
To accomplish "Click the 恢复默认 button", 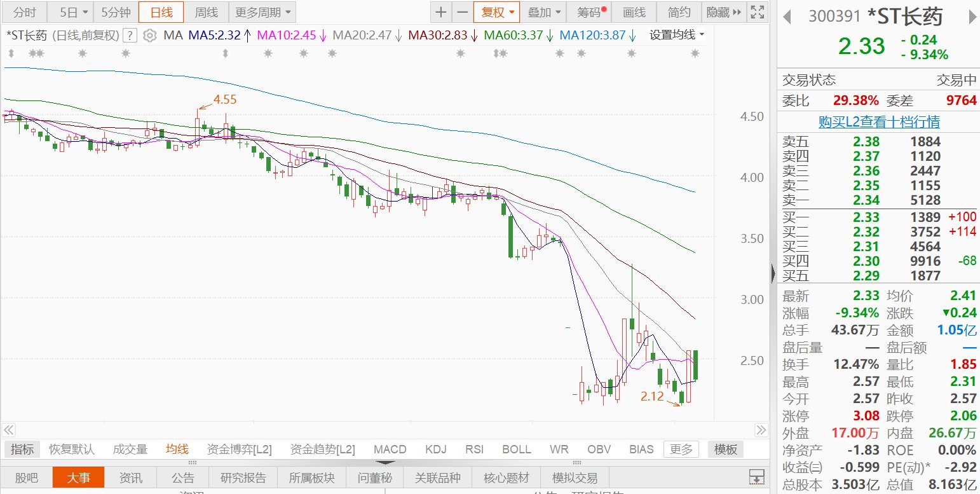I will (72, 449).
